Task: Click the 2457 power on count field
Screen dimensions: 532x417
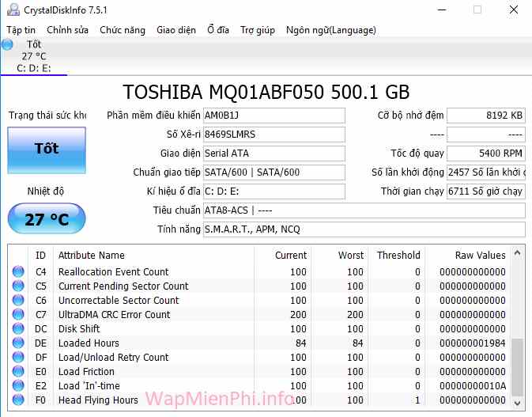Action: 486,172
